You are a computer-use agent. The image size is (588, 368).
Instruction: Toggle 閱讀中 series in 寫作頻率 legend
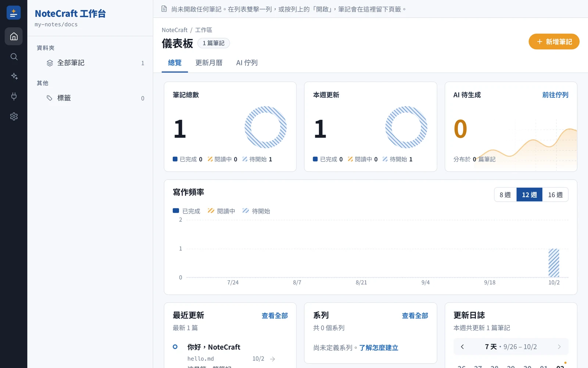click(221, 211)
